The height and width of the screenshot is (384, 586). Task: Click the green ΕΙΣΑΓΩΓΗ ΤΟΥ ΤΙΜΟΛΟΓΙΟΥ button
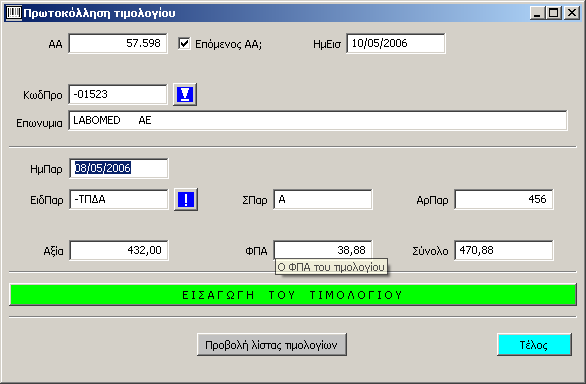click(x=293, y=295)
